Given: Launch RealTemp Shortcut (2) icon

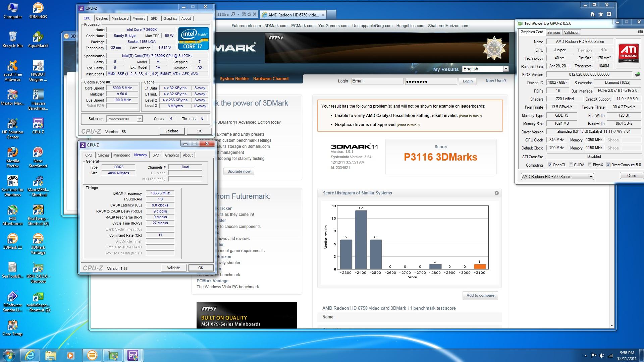Looking at the screenshot, I should (x=38, y=215).
